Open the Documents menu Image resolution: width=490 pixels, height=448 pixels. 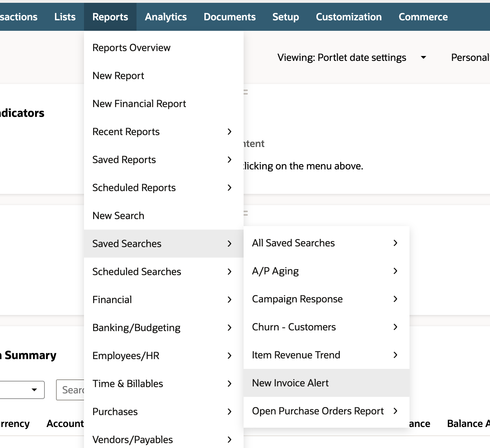[x=230, y=17]
